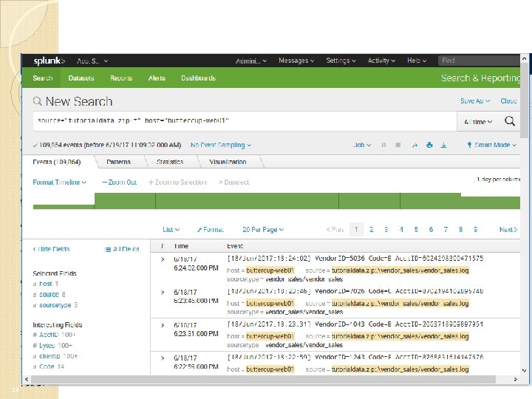Viewport: 532px width, 399px height.
Task: Open the Search nav tab
Action: pos(43,78)
